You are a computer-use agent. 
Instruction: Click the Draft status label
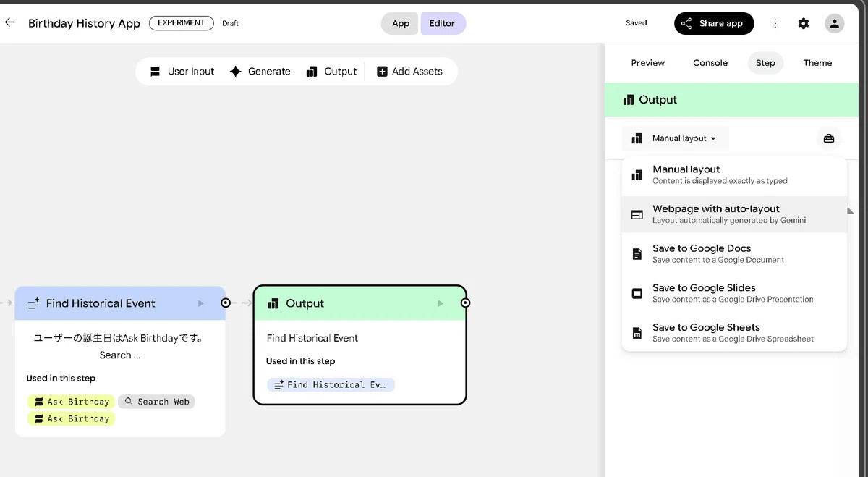230,23
